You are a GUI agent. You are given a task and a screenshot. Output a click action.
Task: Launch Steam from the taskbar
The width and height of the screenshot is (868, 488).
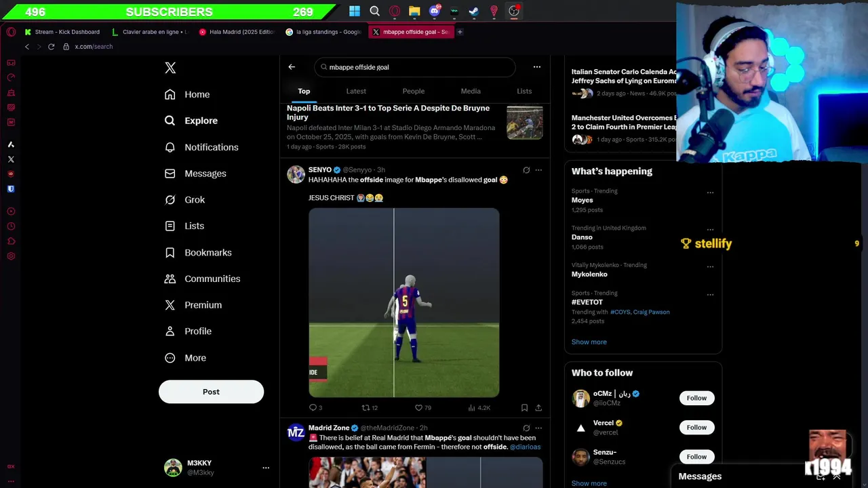[x=474, y=11]
